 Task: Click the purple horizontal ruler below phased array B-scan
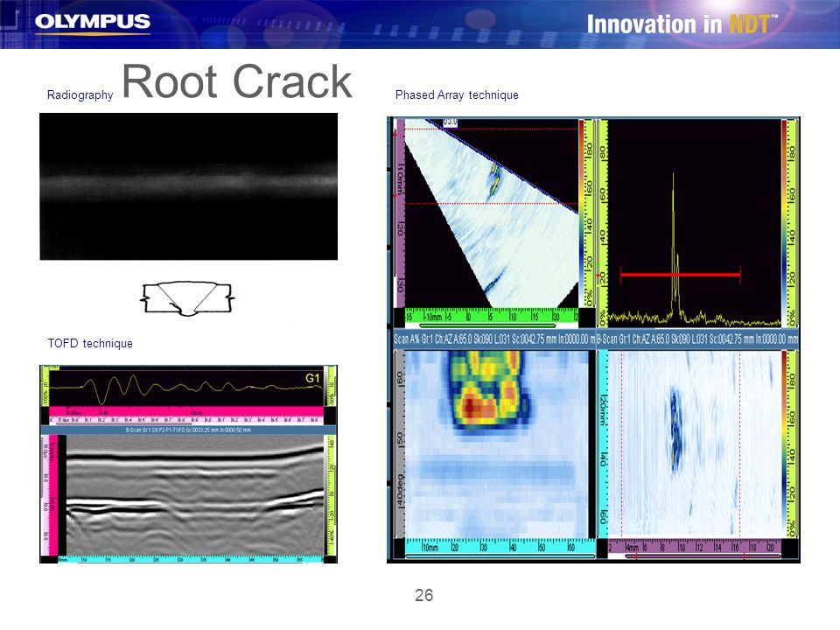click(x=695, y=546)
